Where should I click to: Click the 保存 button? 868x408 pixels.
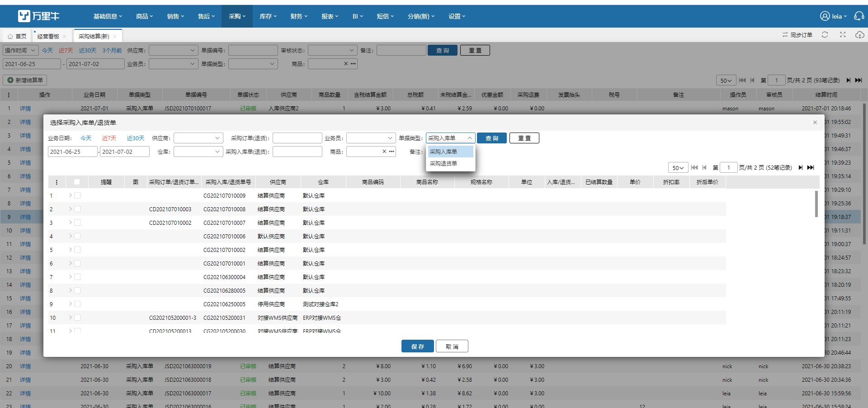click(418, 346)
